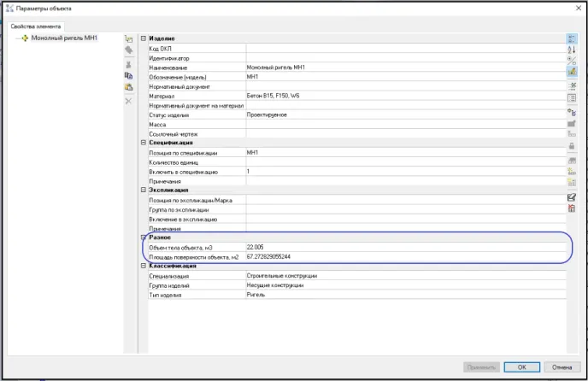Click the Материал value field
The width and height of the screenshot is (588, 381).
pos(402,96)
